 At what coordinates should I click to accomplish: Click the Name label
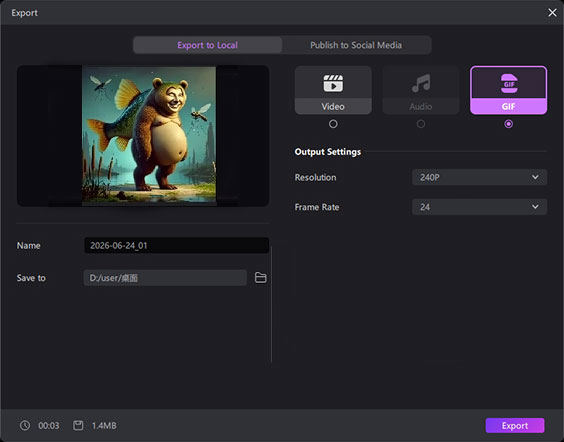click(28, 246)
